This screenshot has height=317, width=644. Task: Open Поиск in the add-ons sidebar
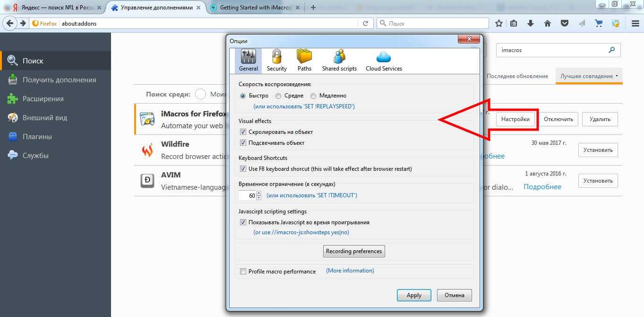[x=56, y=61]
